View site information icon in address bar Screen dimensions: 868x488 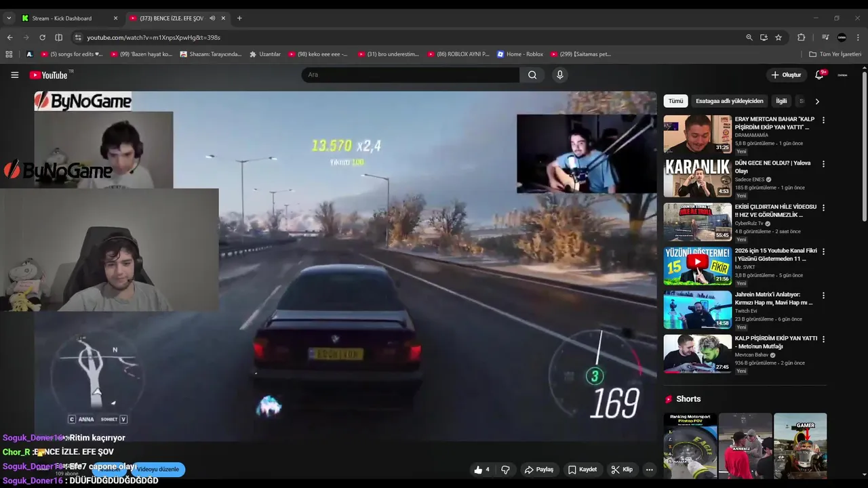pos(78,37)
